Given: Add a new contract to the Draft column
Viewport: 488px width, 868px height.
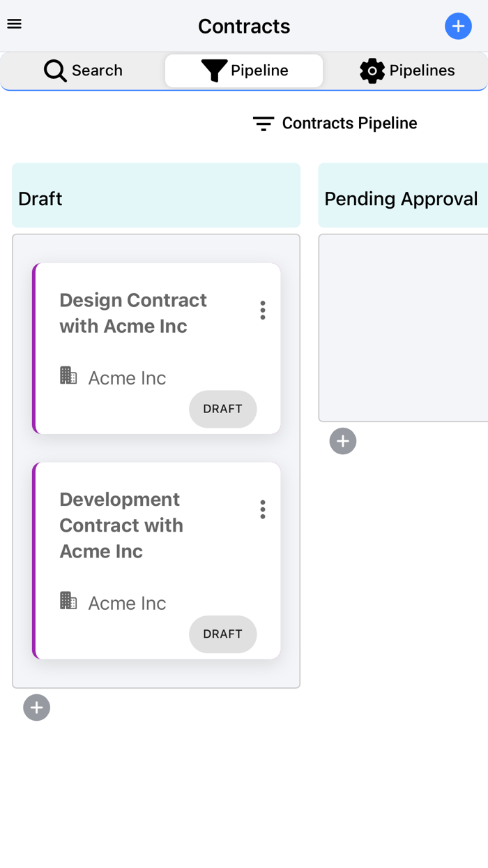Looking at the screenshot, I should click(x=36, y=708).
